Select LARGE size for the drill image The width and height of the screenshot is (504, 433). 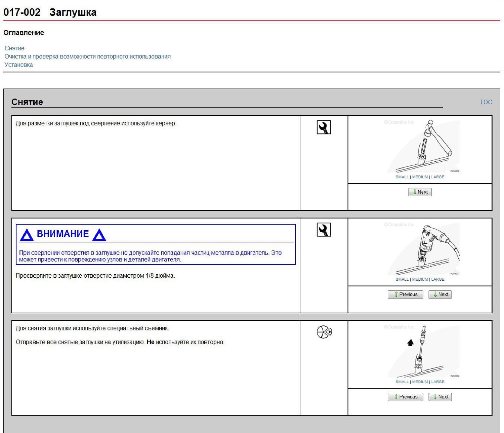438,279
